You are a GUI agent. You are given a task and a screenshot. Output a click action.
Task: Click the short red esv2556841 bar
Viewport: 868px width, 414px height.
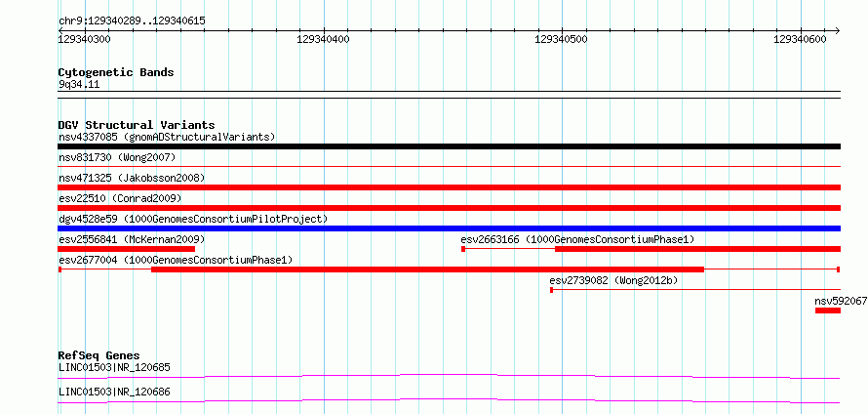(126, 249)
